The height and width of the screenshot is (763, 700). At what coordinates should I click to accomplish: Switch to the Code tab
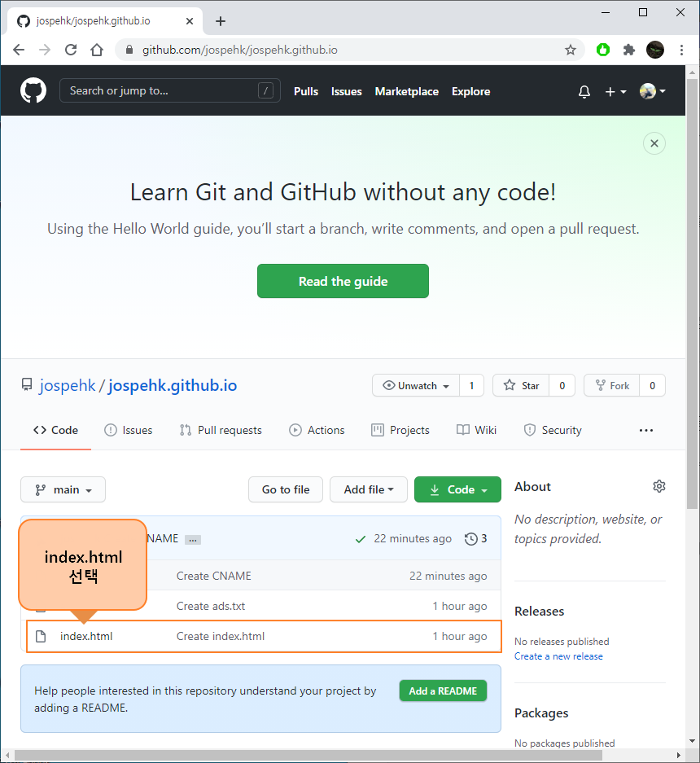tap(55, 430)
